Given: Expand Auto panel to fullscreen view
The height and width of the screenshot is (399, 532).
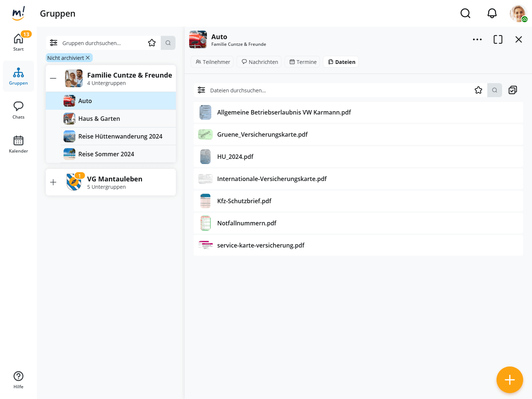Looking at the screenshot, I should [498, 40].
